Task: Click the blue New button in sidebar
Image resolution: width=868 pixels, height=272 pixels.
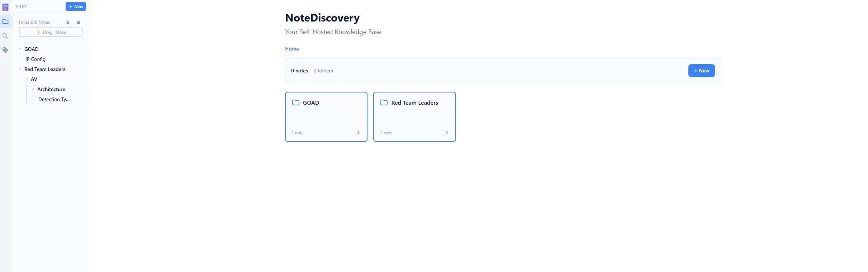Action: pyautogui.click(x=76, y=6)
